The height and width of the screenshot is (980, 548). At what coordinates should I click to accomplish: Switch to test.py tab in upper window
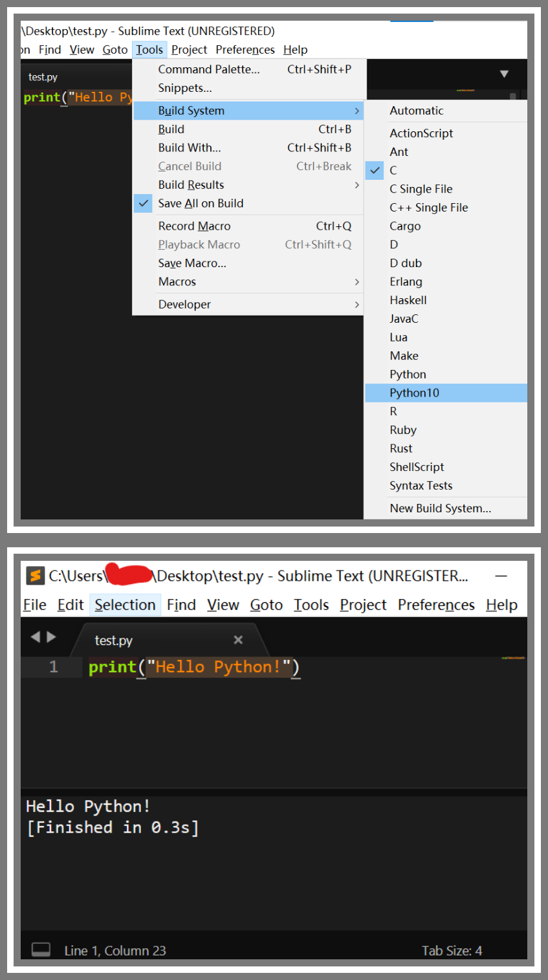coord(43,77)
